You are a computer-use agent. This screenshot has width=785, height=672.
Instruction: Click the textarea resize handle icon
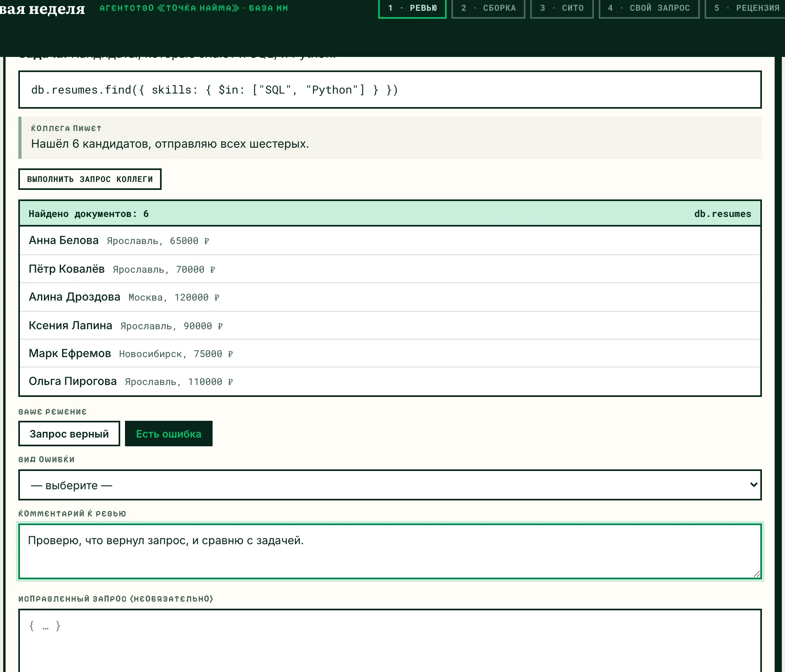click(757, 574)
